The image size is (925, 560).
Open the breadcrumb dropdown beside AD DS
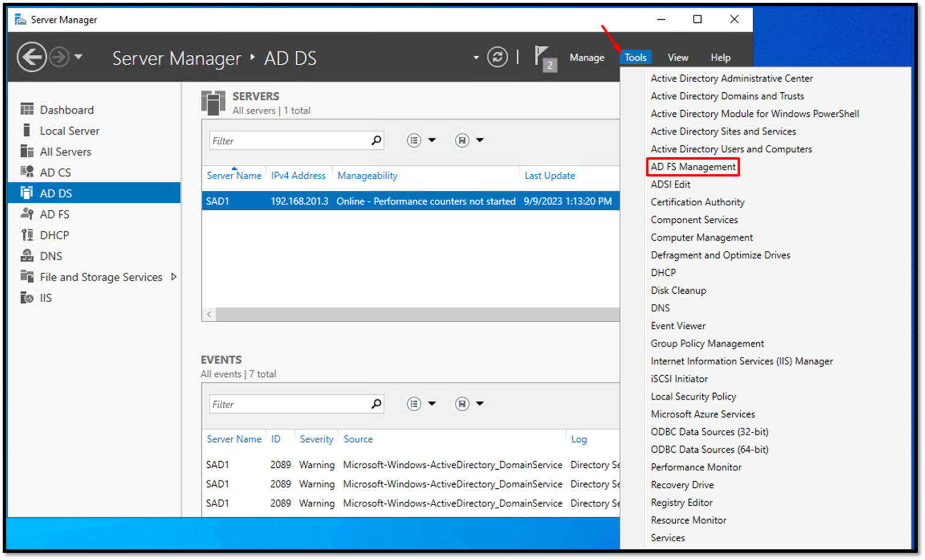click(475, 57)
